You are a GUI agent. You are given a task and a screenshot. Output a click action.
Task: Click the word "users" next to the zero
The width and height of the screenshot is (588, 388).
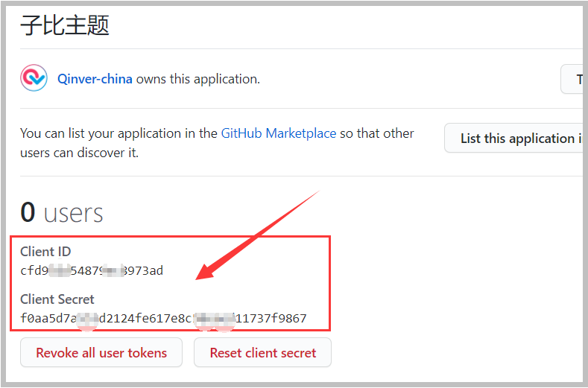pyautogui.click(x=73, y=214)
